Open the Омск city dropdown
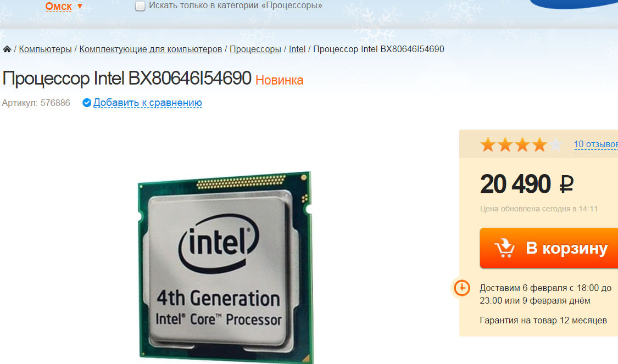The width and height of the screenshot is (618, 364). 58,6
